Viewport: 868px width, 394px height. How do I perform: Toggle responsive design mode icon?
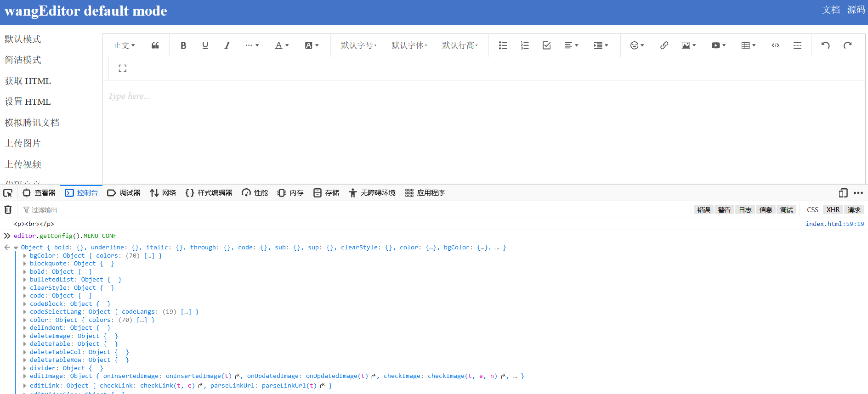(843, 193)
